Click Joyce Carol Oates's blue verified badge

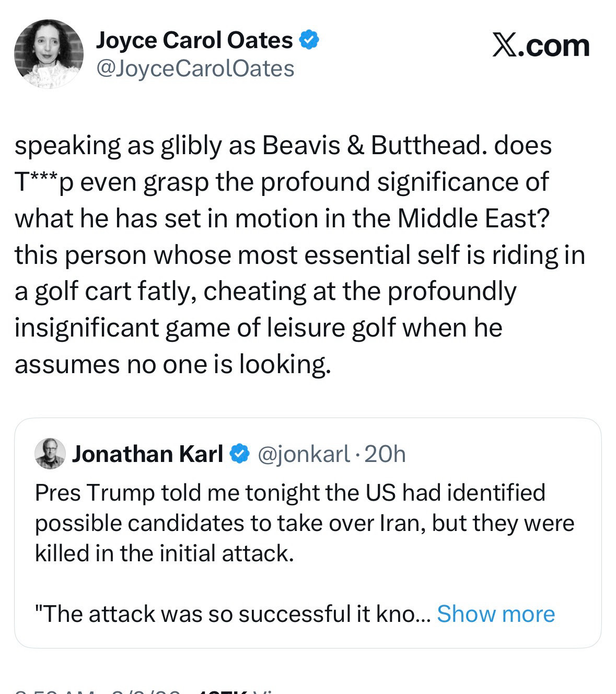point(309,40)
